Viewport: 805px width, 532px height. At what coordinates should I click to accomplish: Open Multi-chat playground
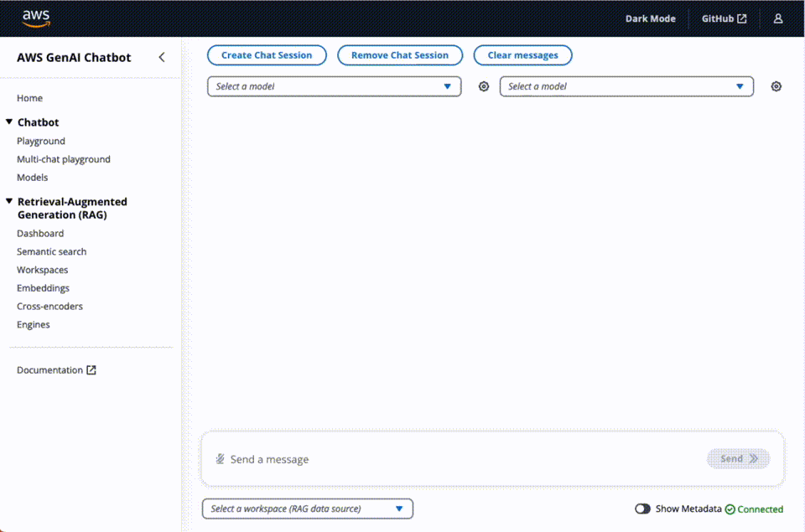(64, 159)
